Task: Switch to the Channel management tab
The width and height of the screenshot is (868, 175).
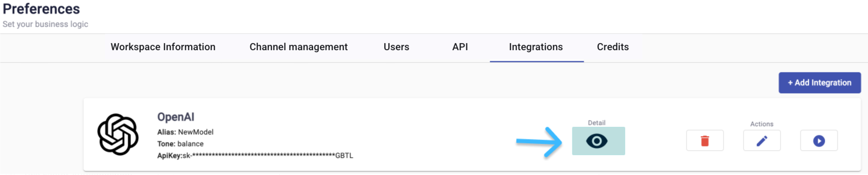Action: point(298,47)
